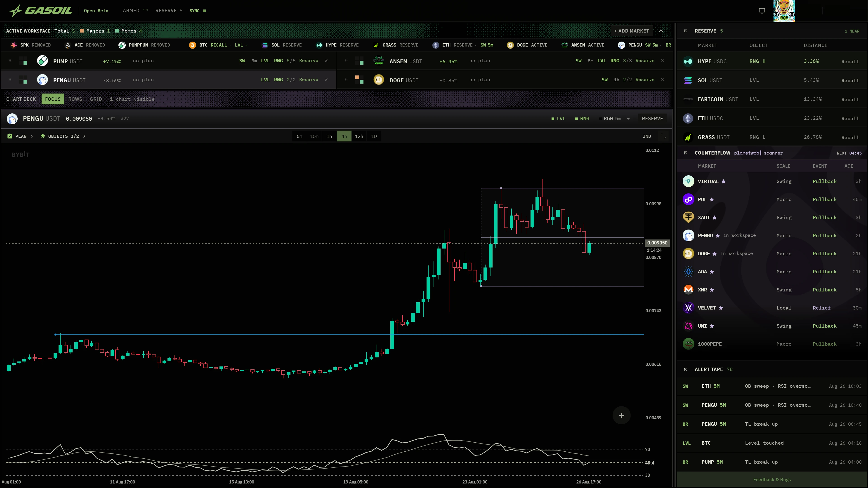The image size is (868, 488).
Task: Click RESERVE button in PENGU chart header
Action: [x=652, y=119]
